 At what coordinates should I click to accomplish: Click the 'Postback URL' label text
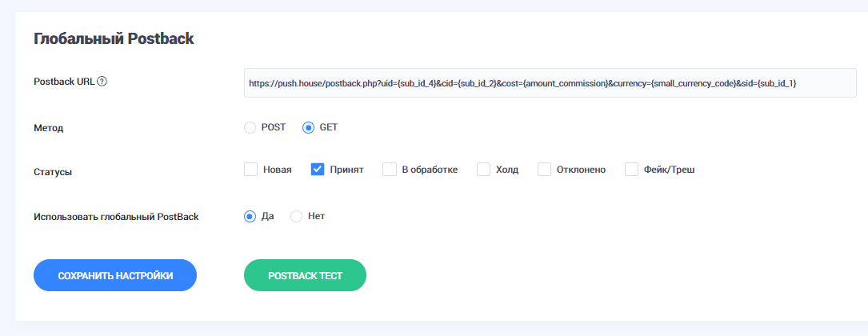point(64,82)
